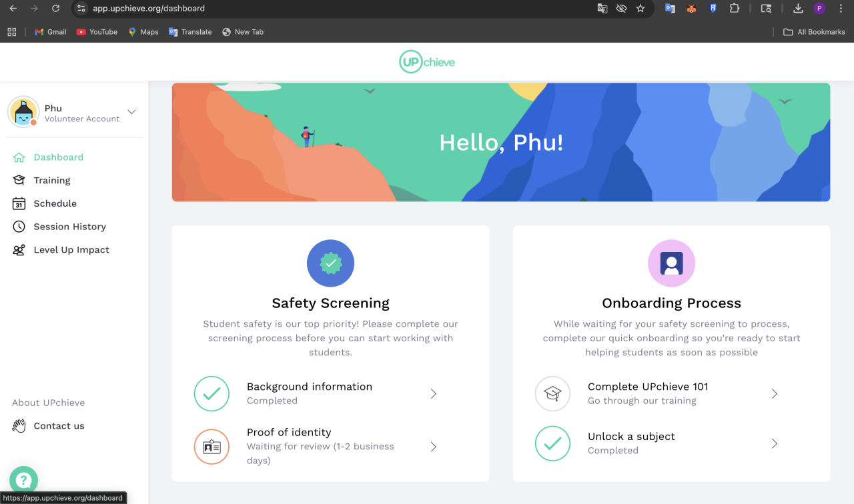Click the translate-this-page icon in the address bar
854x504 pixels.
(602, 9)
